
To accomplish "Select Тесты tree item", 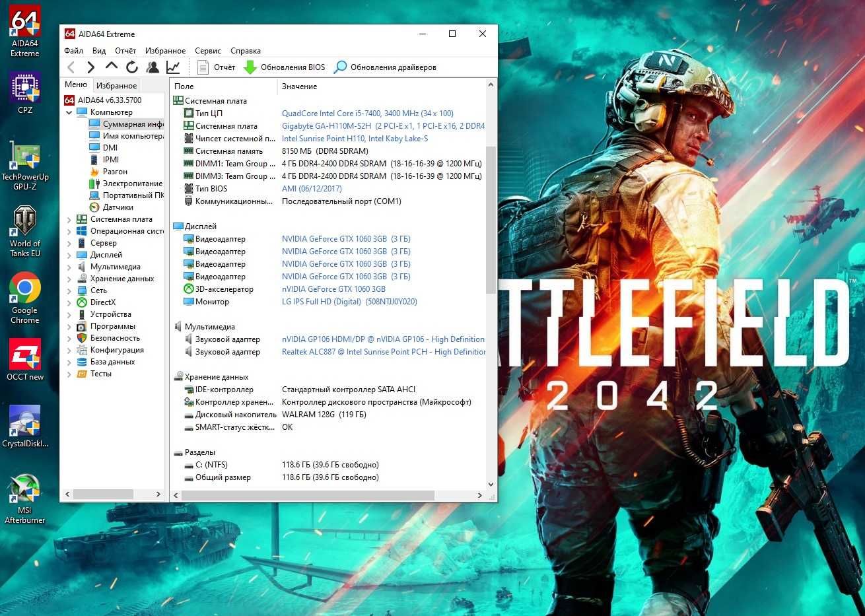I will tap(94, 374).
